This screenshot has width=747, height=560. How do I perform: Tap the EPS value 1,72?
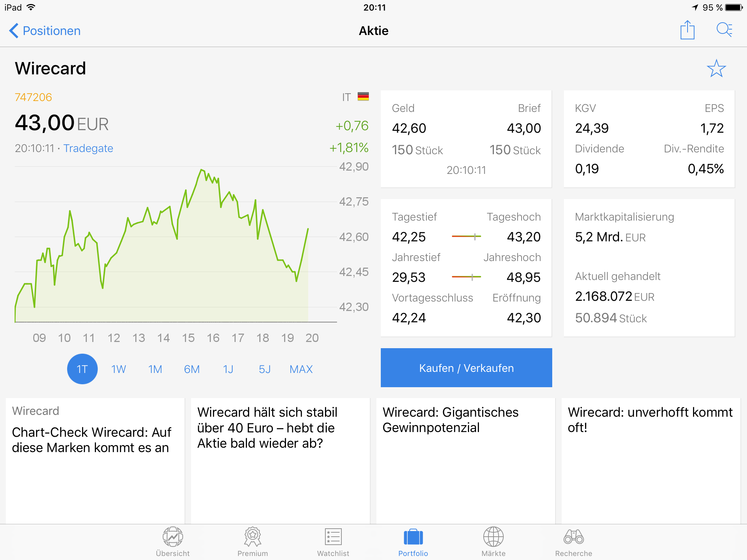coord(712,128)
